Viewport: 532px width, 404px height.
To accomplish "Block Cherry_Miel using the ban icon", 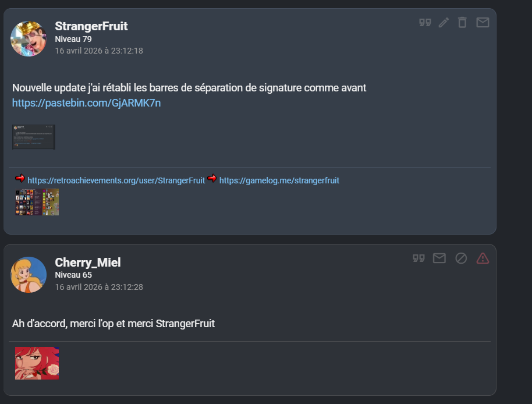I will [x=461, y=258].
